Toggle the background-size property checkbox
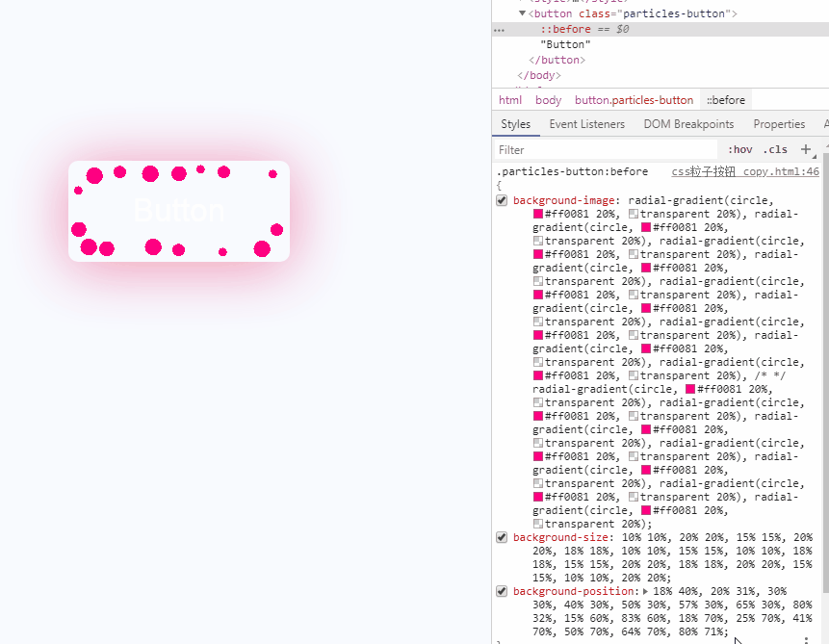 pyautogui.click(x=502, y=537)
